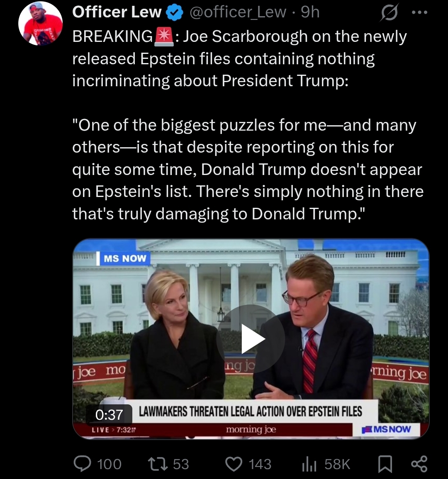Screen dimensions: 448x479
Task: Open view analytics bar chart icon
Action: (309, 464)
